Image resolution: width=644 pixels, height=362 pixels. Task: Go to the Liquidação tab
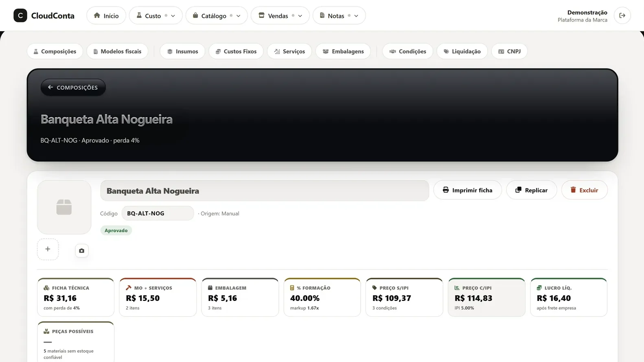click(x=462, y=51)
